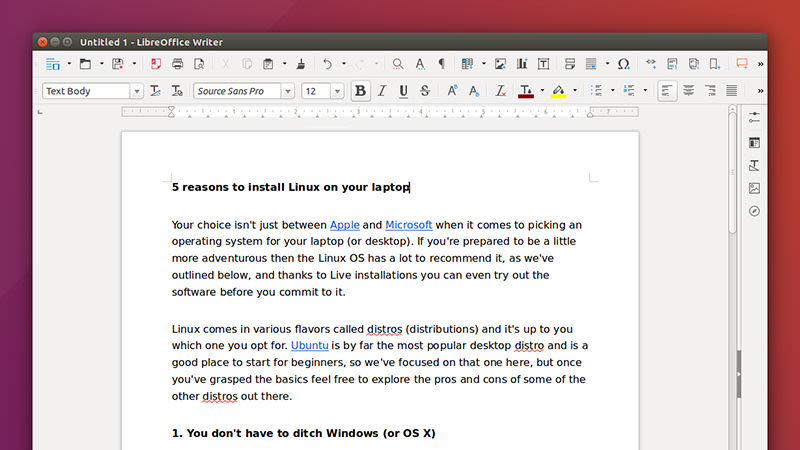Screen dimensions: 800x450
Task: Open the sidebar Gallery icon
Action: (x=754, y=188)
